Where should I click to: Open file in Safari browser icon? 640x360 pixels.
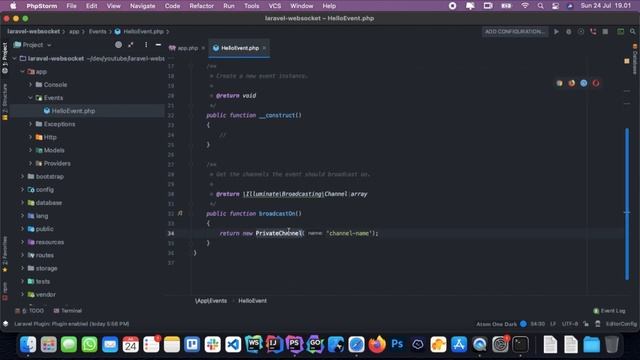point(584,83)
